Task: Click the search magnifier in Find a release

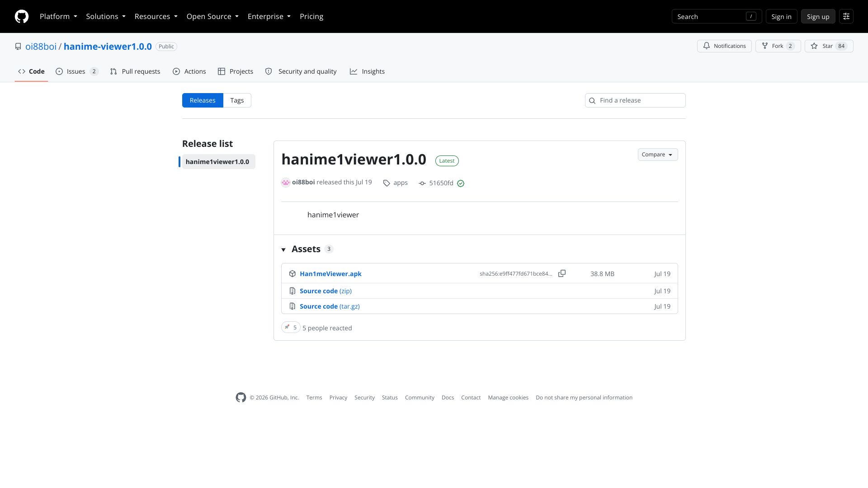Action: coord(592,100)
